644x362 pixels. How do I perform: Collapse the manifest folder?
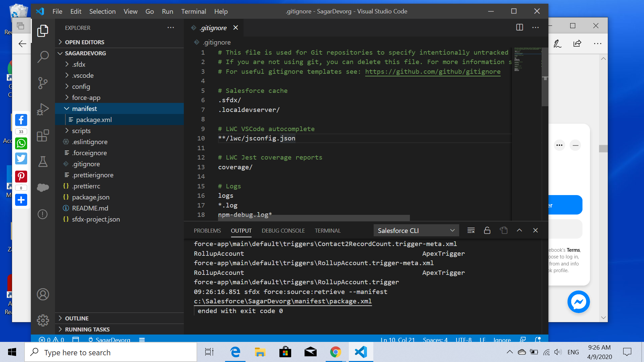119,109
